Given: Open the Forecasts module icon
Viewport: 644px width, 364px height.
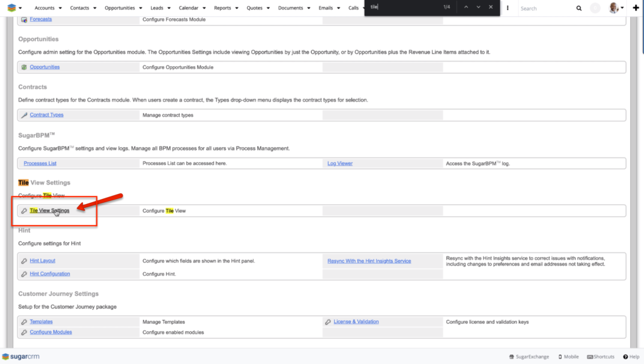Looking at the screenshot, I should 25,20.
